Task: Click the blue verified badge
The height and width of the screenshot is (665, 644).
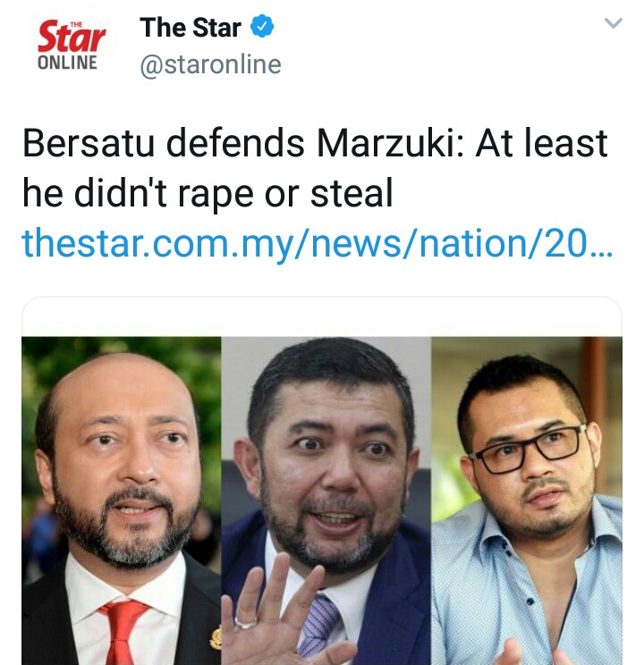Action: [262, 26]
